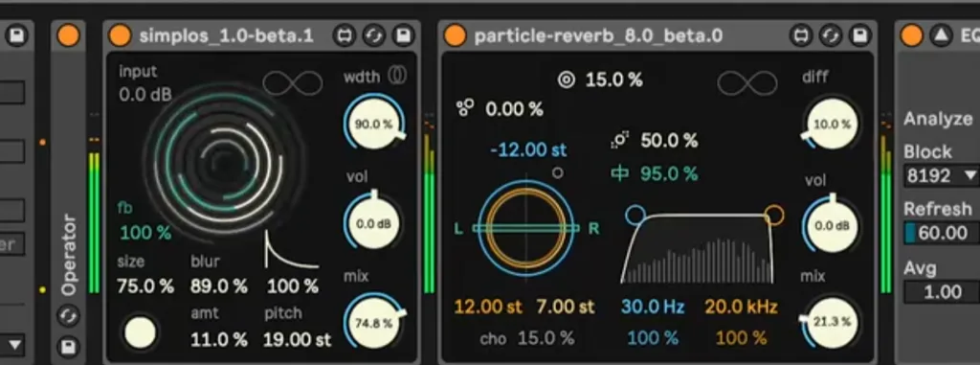Click simplos decay curve 100 % value
Viewport: 980px width, 365px height.
293,286
